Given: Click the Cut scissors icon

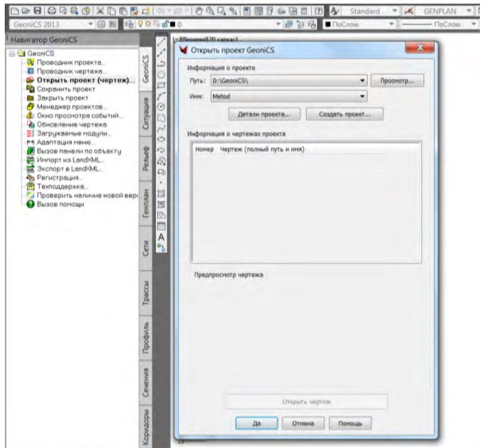Looking at the screenshot, I should [x=100, y=11].
